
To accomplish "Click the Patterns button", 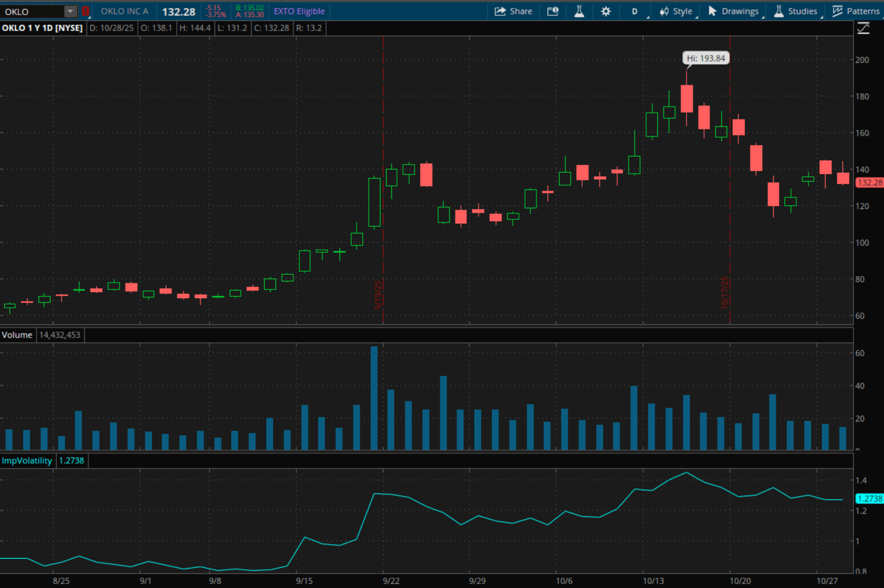I will click(855, 11).
